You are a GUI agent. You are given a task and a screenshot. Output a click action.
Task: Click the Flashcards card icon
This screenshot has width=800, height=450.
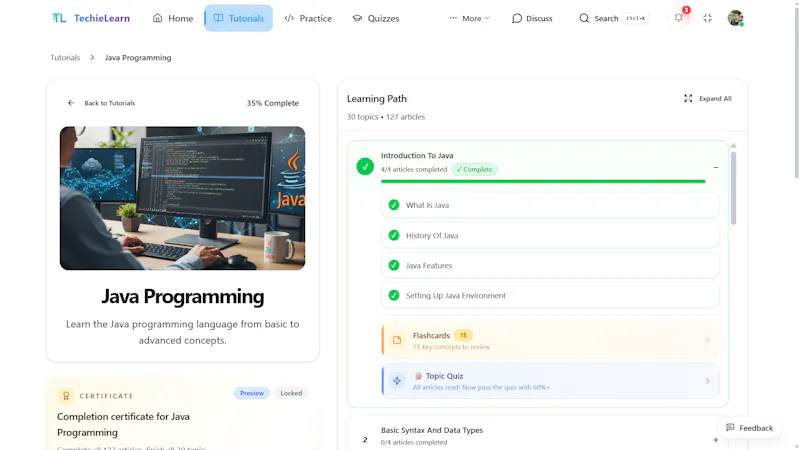(397, 340)
